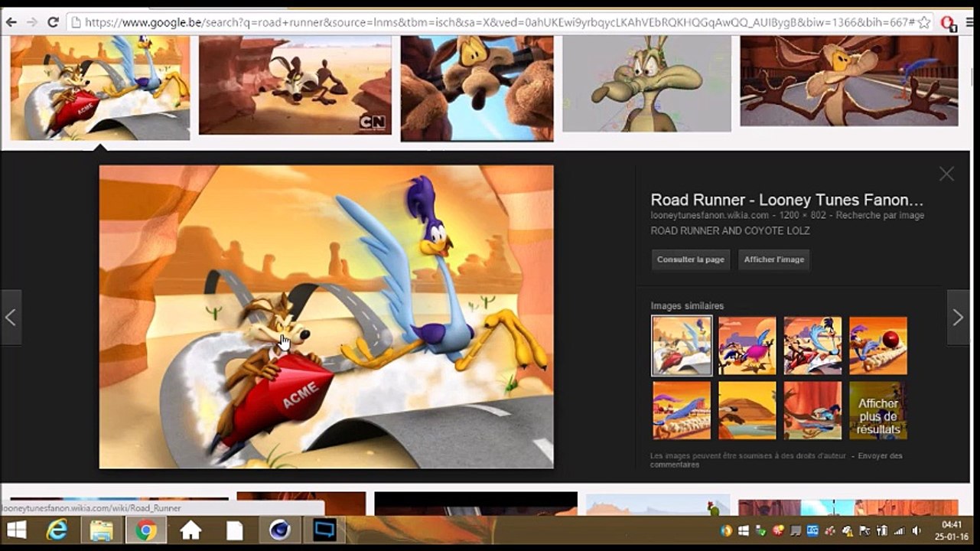The height and width of the screenshot is (551, 980).
Task: Click the Windows logo tray icon
Action: (x=744, y=530)
